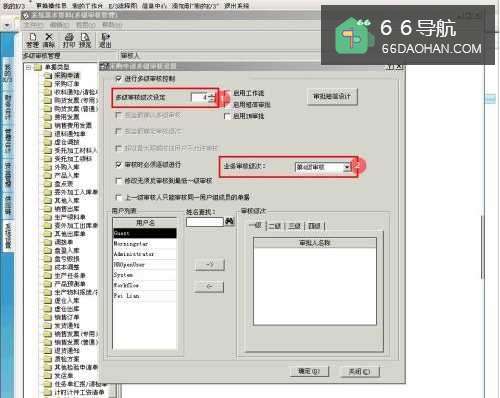The height and width of the screenshot is (398, 500).
Task: Select the 其他入库 folder in tree
Action: 67,200
